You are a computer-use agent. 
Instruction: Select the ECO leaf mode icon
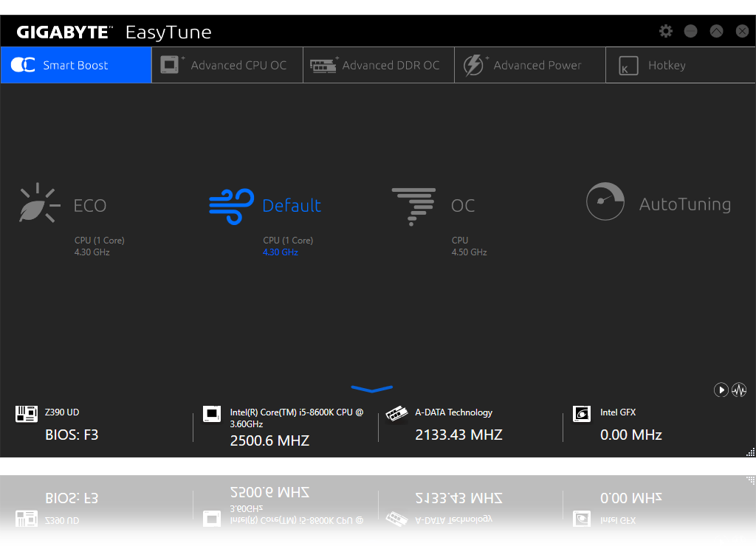38,204
